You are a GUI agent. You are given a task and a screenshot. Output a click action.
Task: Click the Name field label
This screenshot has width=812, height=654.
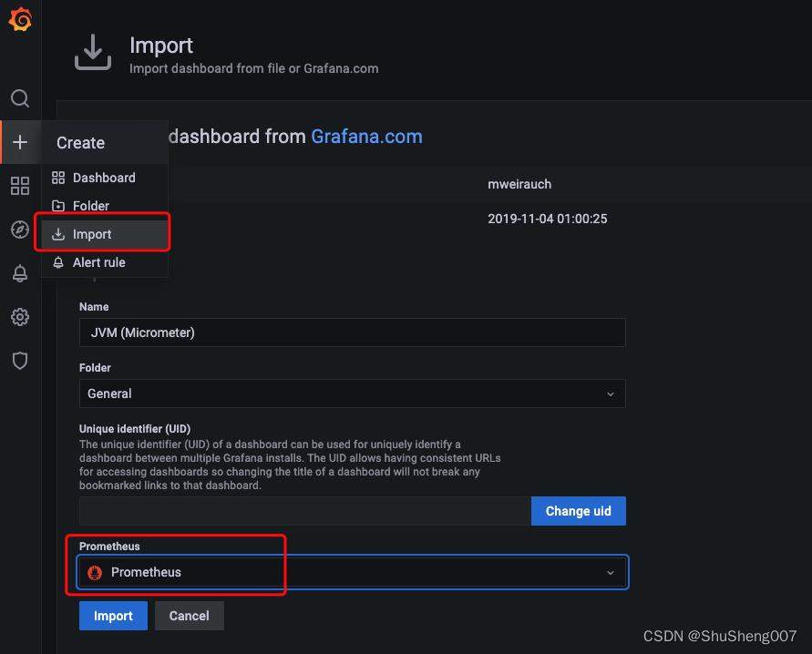pos(94,307)
